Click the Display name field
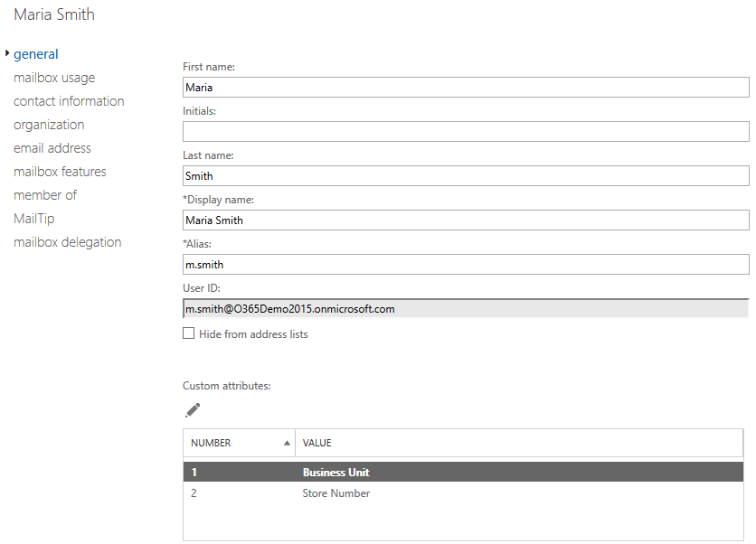The height and width of the screenshot is (544, 756). (466, 220)
